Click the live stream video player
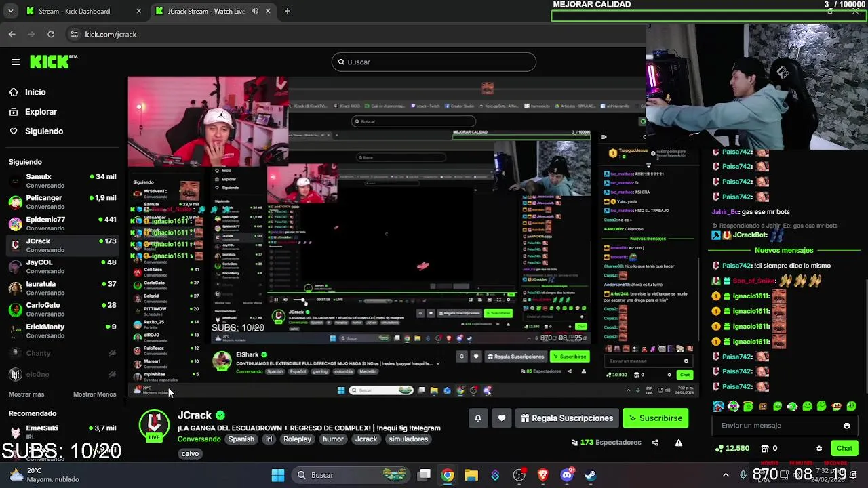 (414, 237)
